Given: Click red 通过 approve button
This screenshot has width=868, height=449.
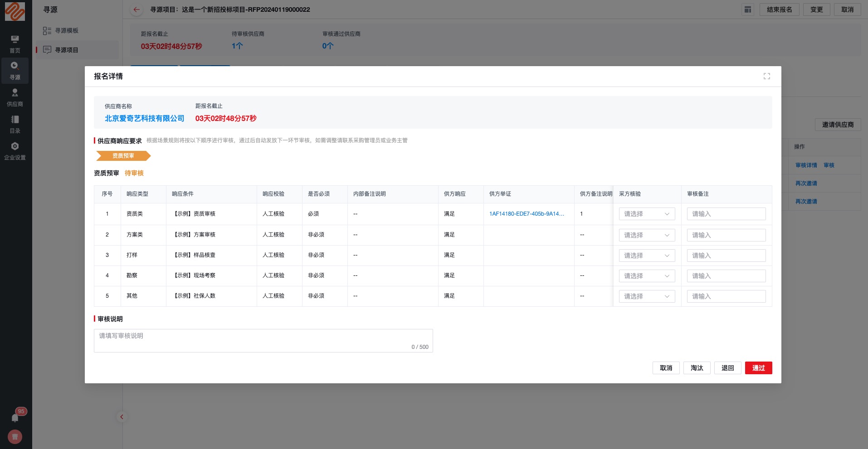Looking at the screenshot, I should (759, 368).
